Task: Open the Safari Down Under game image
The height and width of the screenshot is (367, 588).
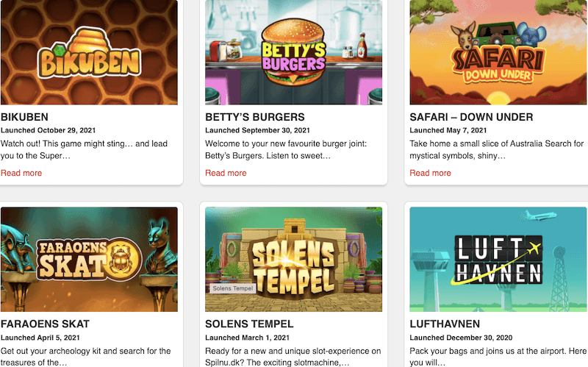Action: coord(498,52)
